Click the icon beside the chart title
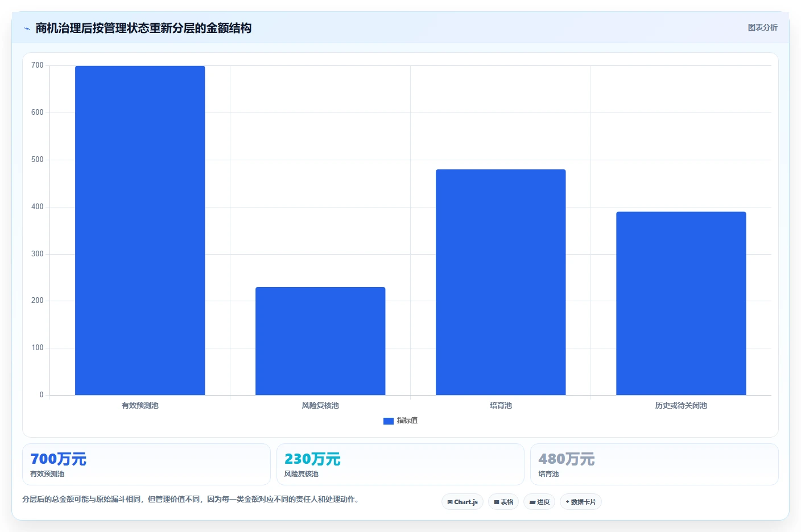801x532 pixels. pyautogui.click(x=27, y=28)
